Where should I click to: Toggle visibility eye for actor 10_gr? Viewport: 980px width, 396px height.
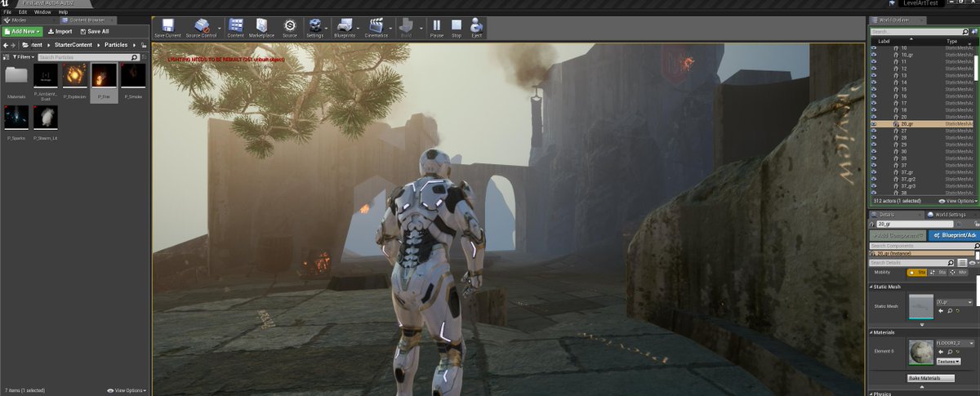(x=873, y=55)
